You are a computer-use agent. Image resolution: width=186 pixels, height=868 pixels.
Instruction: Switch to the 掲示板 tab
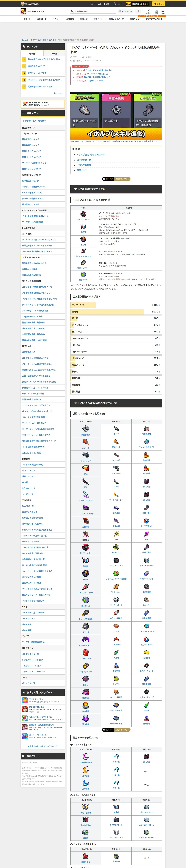tap(54, 54)
